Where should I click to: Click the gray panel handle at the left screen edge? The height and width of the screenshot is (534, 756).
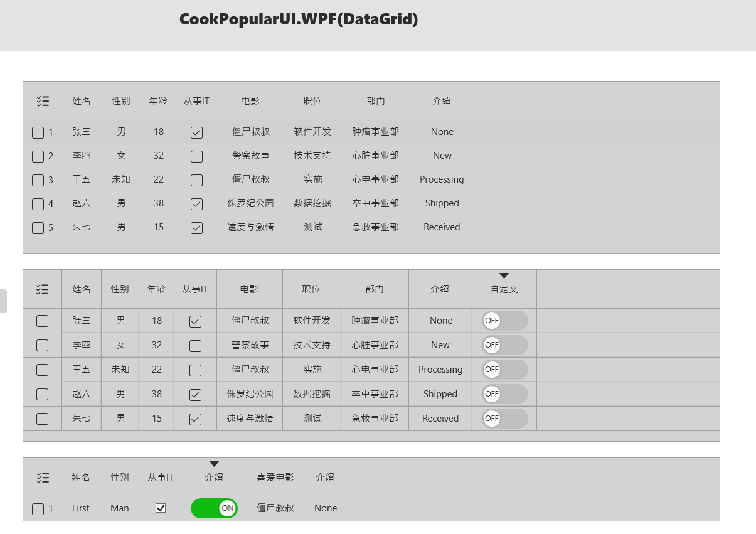click(3, 302)
